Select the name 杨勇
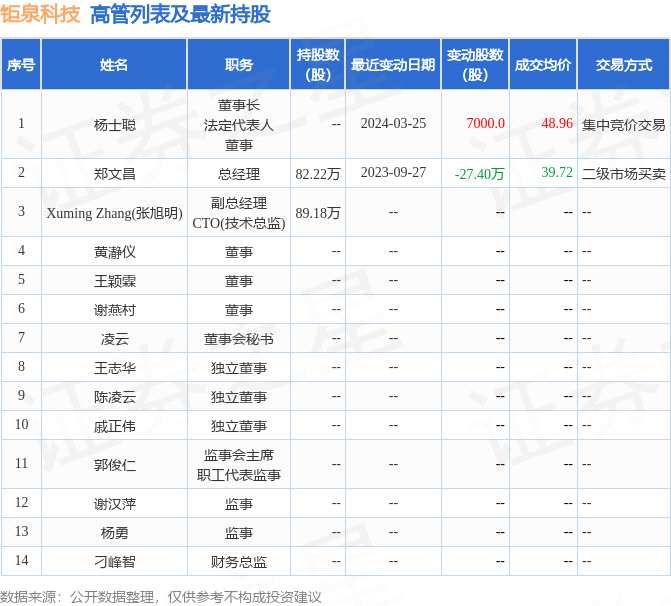671x606 pixels. coord(114,533)
